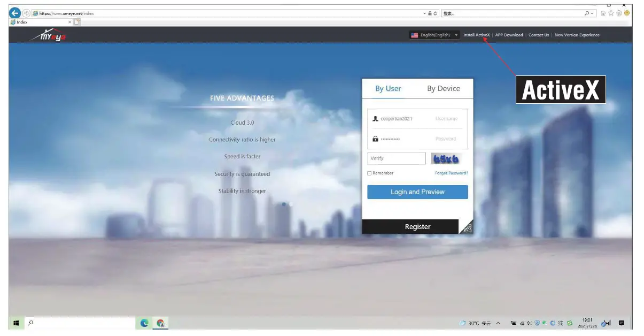
Task: Expand the address bar history dropdown arrow
Action: point(425,13)
